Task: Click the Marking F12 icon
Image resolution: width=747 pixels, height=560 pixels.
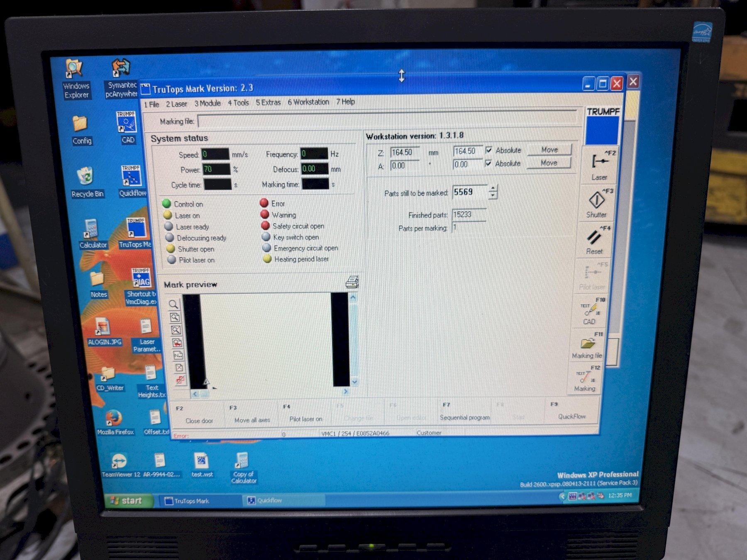Action: pos(585,379)
